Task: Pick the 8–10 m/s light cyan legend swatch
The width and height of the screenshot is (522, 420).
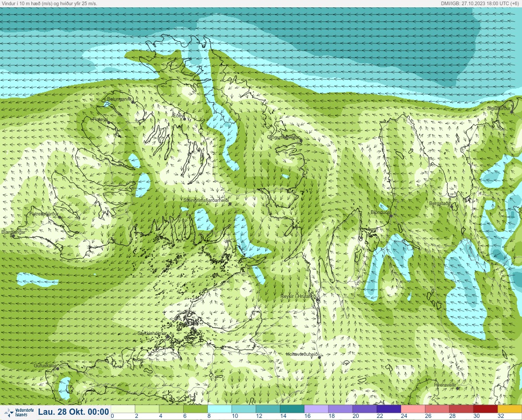Action: (x=219, y=409)
